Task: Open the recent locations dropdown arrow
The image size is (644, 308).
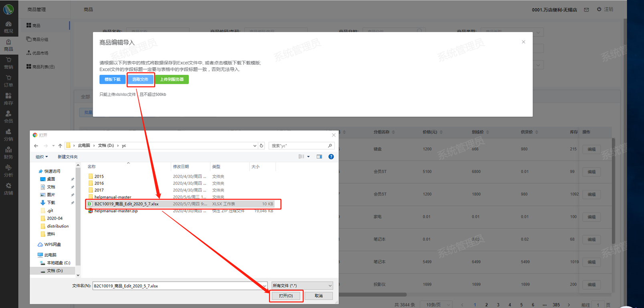Action: 53,146
